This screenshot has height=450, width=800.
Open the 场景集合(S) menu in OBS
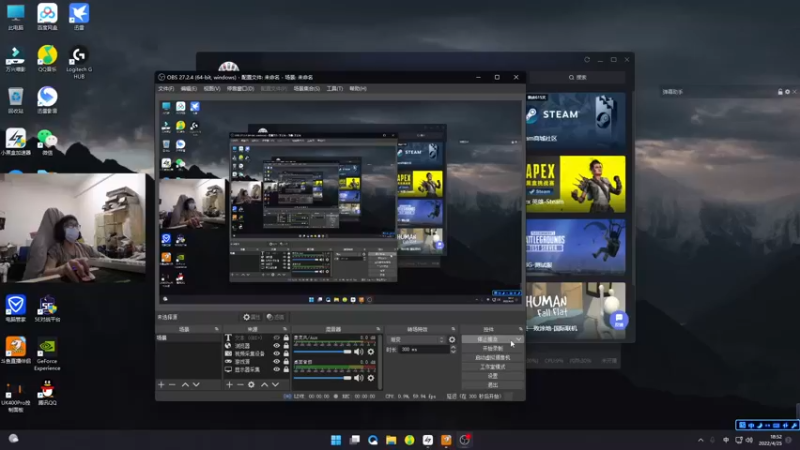307,88
